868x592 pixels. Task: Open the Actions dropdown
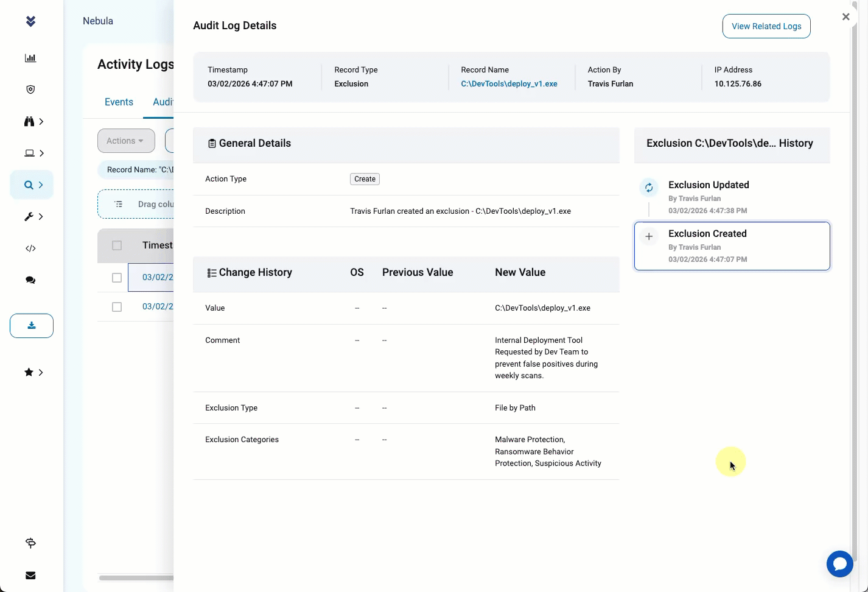[x=126, y=141]
